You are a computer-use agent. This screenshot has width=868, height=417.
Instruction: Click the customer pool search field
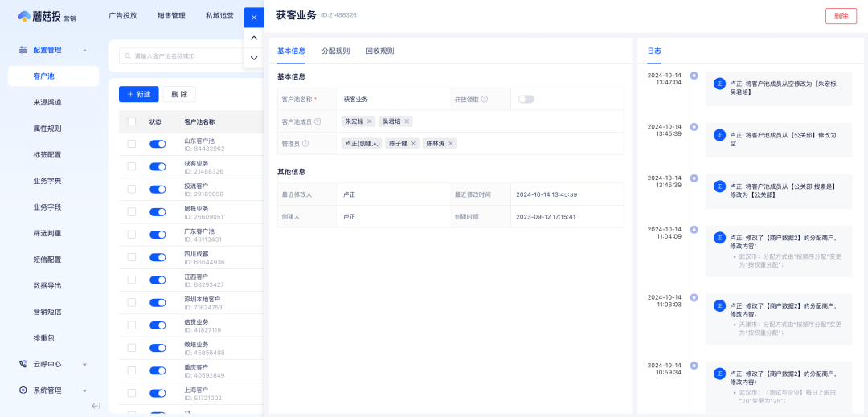point(193,55)
